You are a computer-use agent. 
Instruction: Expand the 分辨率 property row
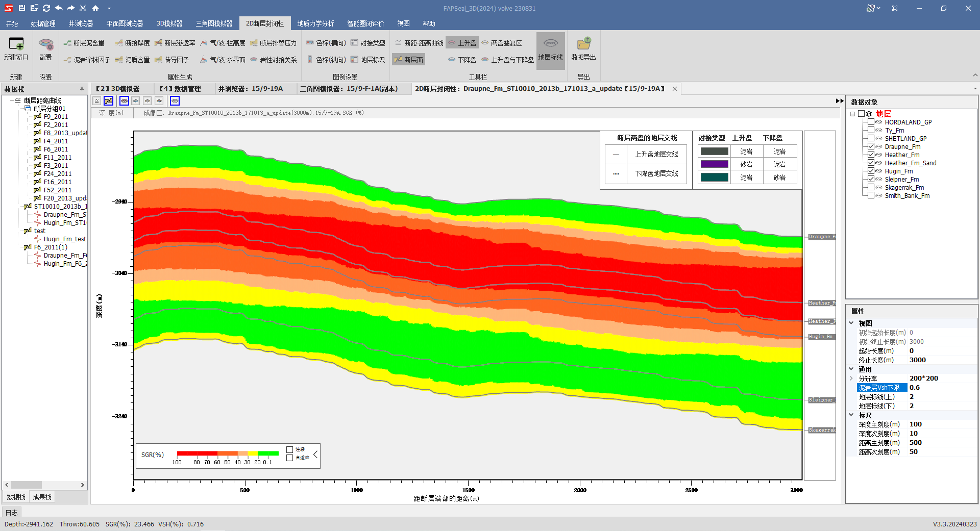click(851, 378)
